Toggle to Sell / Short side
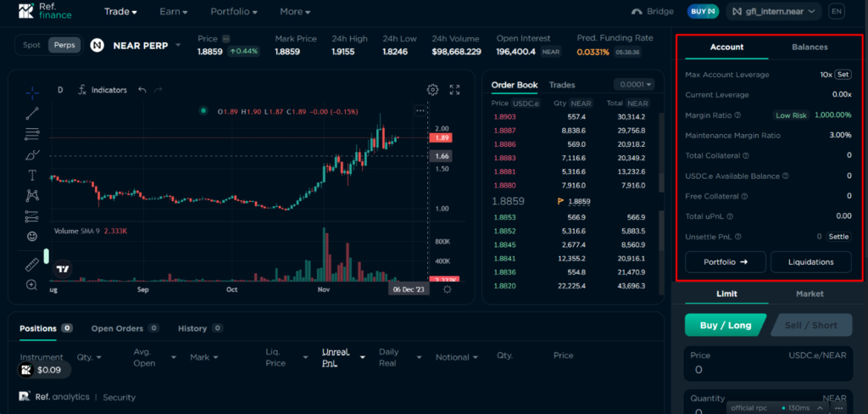Viewport: 868px width, 414px height. click(811, 325)
